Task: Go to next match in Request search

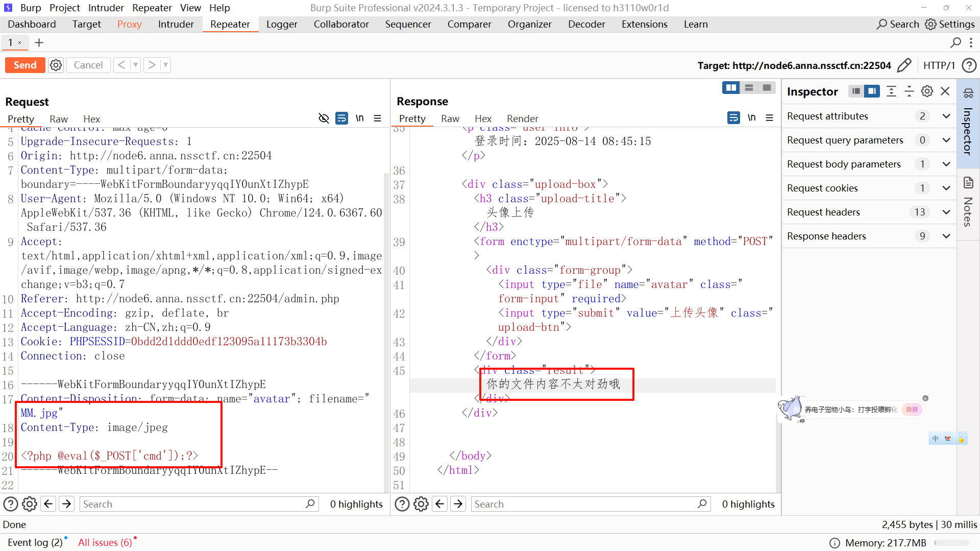Action: point(67,504)
